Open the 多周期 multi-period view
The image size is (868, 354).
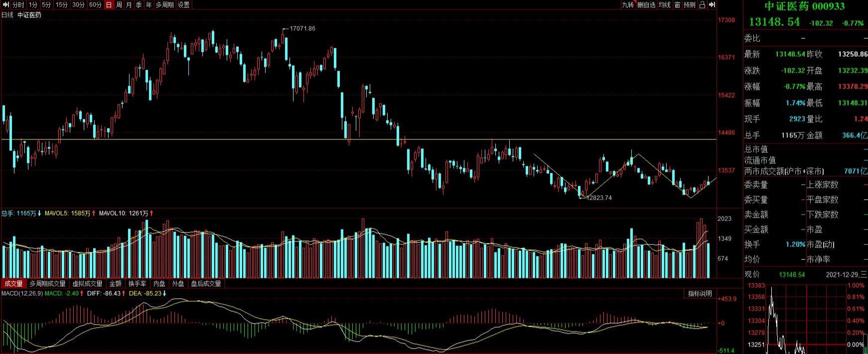[x=164, y=4]
